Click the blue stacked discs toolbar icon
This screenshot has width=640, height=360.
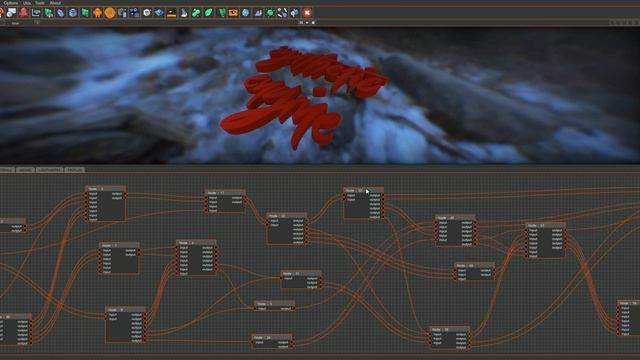point(73,13)
